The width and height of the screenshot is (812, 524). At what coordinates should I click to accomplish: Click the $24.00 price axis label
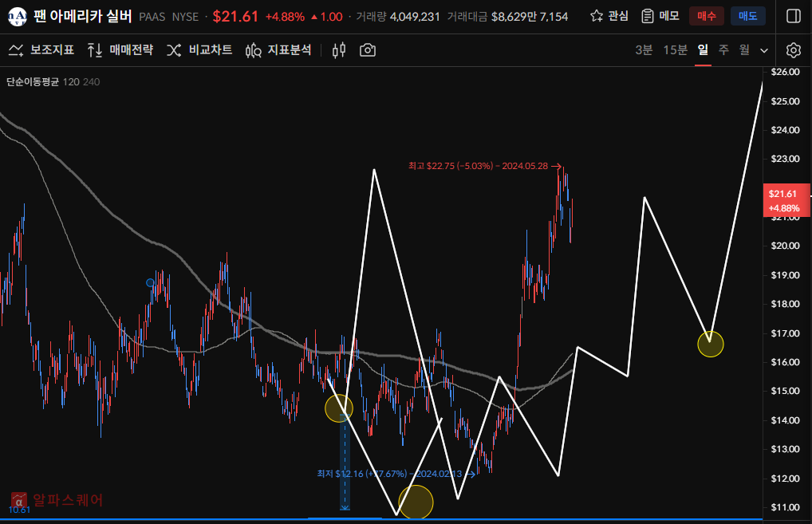pos(785,130)
